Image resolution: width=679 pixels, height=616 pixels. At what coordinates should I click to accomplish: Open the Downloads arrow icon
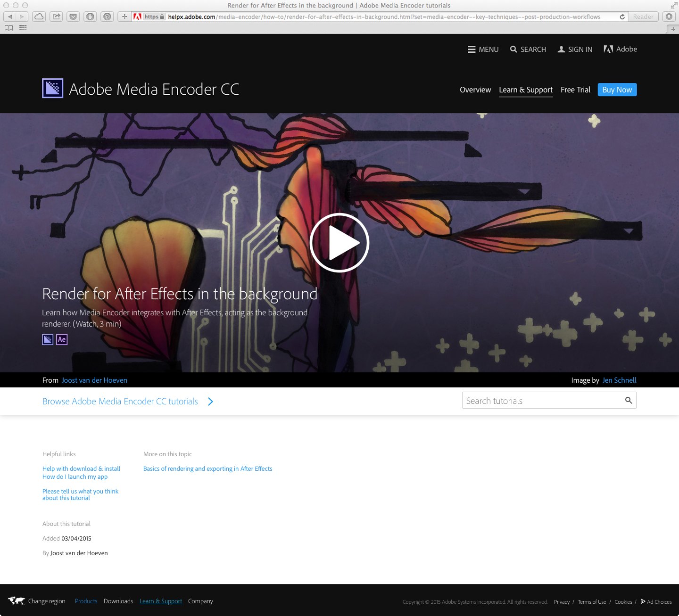point(669,16)
